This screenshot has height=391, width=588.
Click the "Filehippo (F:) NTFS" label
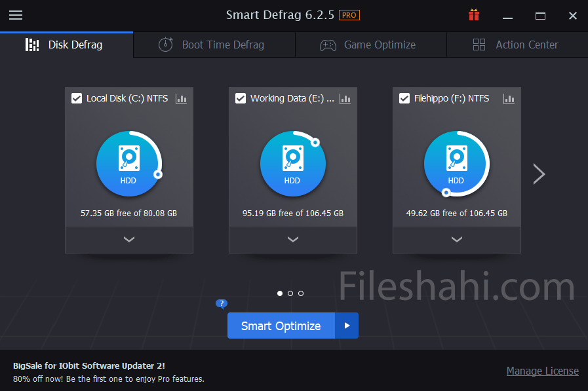[x=452, y=98]
